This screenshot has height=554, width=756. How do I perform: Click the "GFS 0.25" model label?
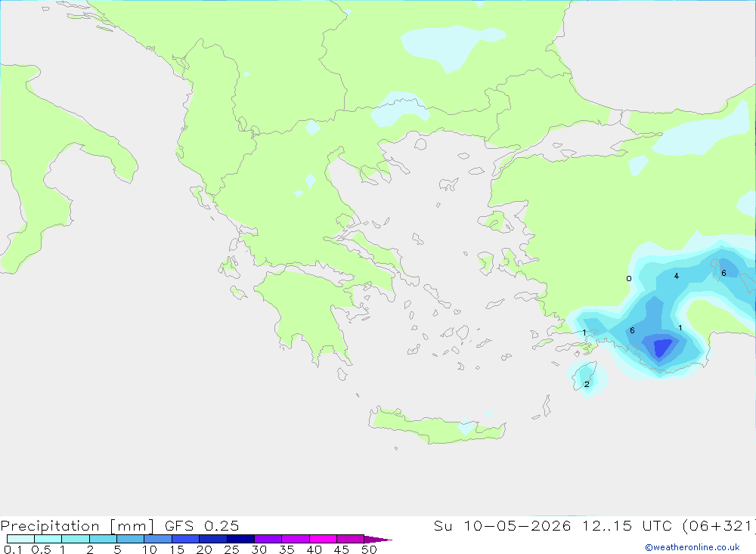[x=202, y=525]
